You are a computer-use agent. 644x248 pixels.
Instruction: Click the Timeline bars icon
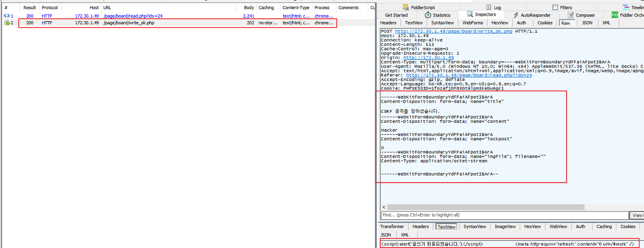click(x=626, y=8)
